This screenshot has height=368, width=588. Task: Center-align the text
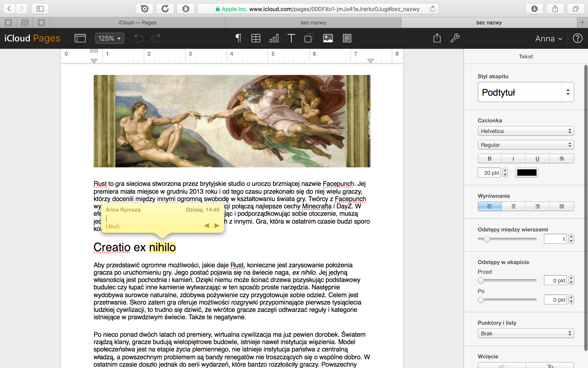(x=513, y=206)
